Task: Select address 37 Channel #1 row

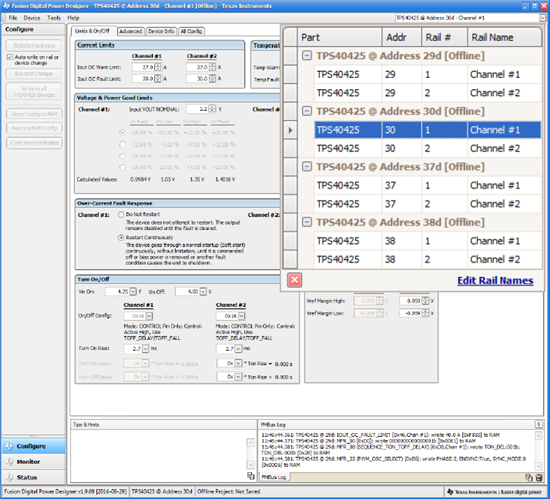Action: pos(428,185)
